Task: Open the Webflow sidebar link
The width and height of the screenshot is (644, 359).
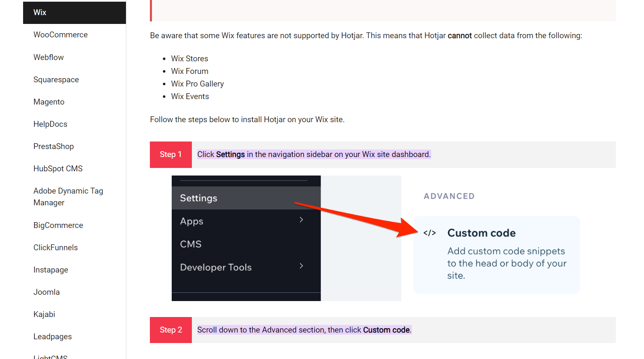Action: click(x=49, y=57)
